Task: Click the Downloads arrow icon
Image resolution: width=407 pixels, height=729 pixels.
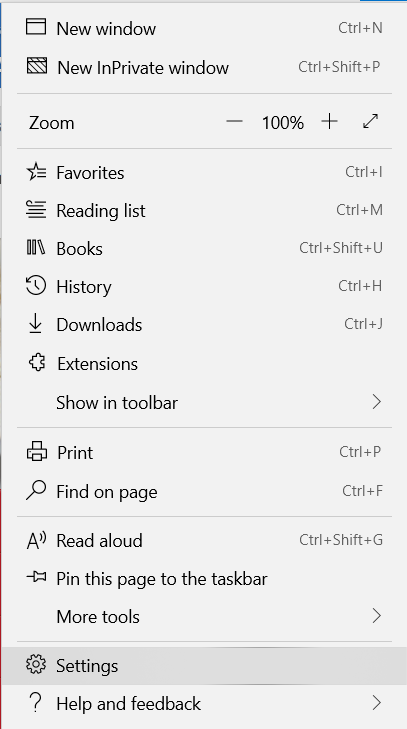Action: coord(35,324)
